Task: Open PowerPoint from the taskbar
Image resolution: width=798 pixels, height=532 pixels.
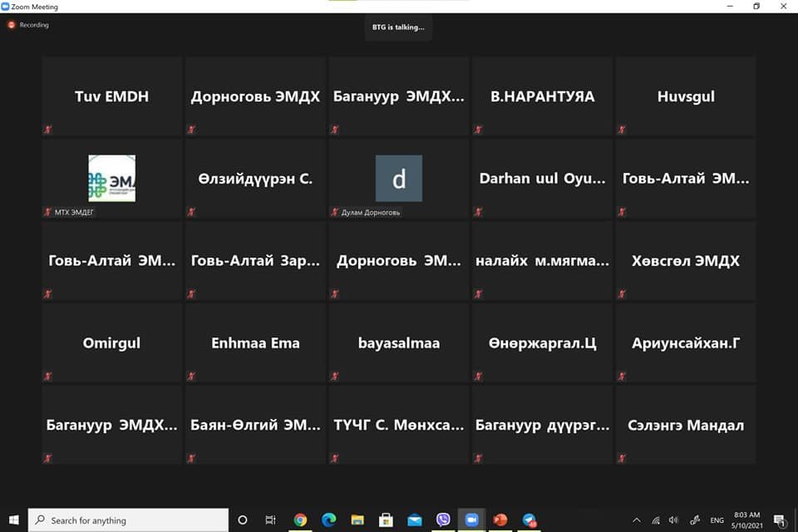Action: tap(500, 520)
